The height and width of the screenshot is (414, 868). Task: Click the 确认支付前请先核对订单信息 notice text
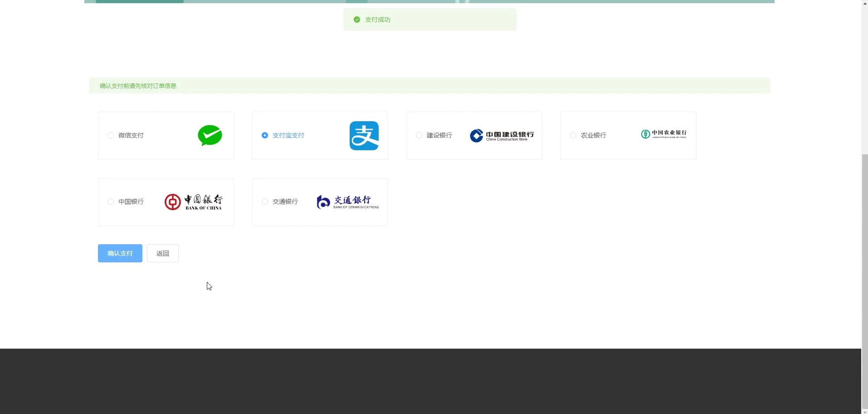(x=138, y=86)
